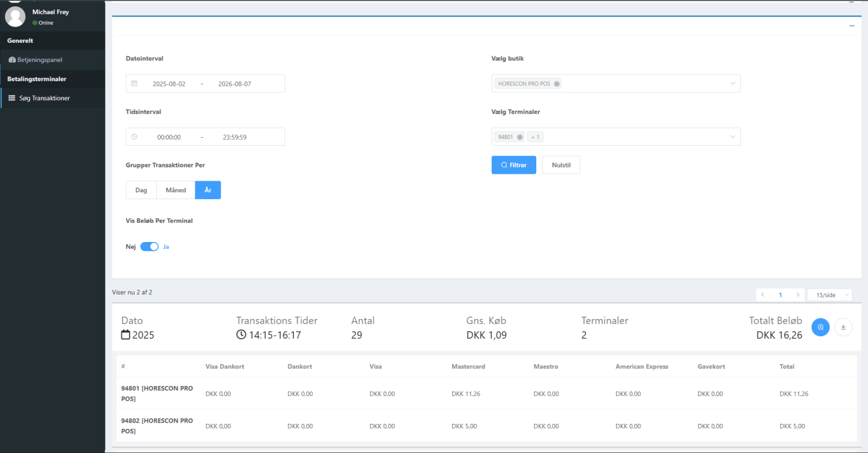Go to the previous results page arrow
The image size is (868, 453).
[x=763, y=295]
